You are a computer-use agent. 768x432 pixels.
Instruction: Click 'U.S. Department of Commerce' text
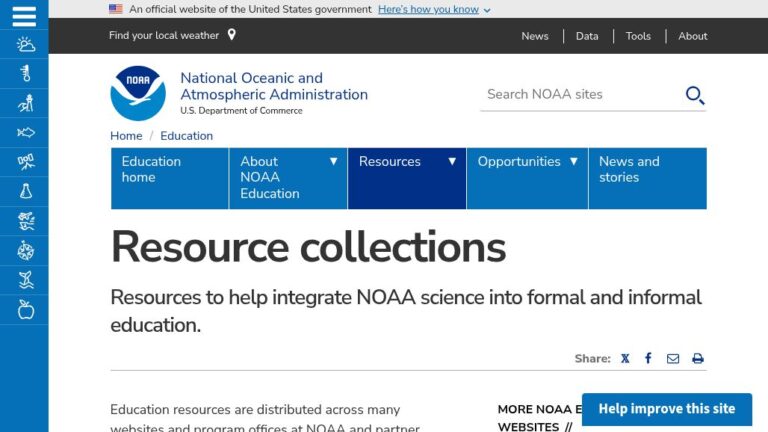click(241, 111)
